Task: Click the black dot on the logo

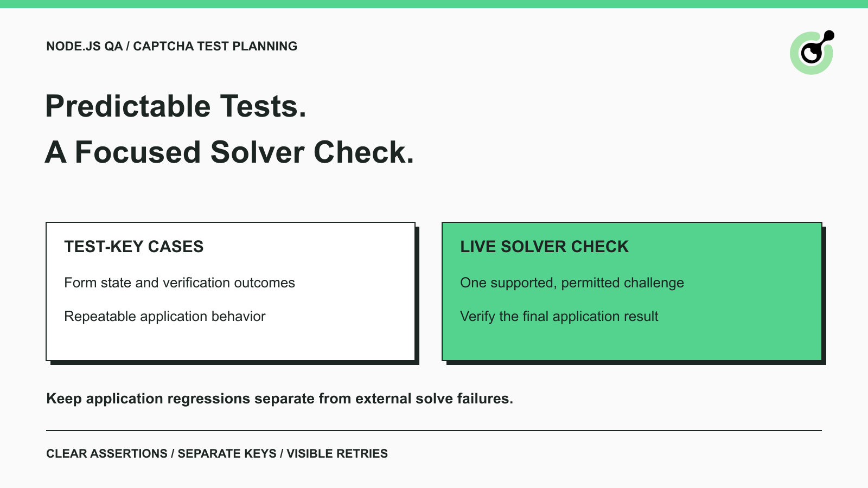Action: coord(829,35)
